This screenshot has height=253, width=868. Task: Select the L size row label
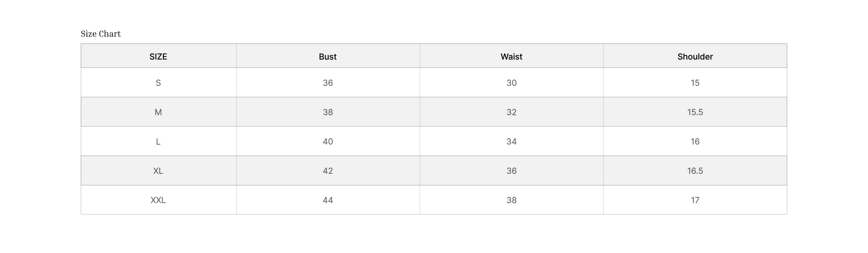click(x=158, y=141)
